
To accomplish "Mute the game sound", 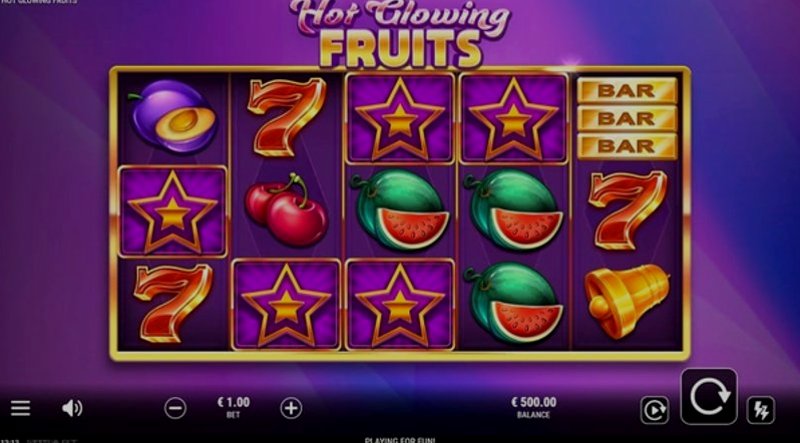I will pos(72,408).
